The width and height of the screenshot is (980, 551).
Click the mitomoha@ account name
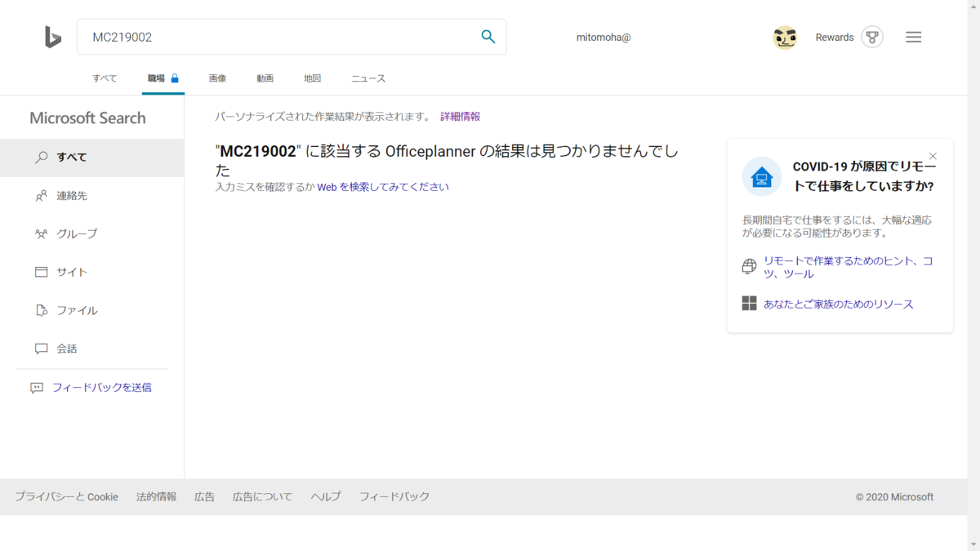coord(604,38)
